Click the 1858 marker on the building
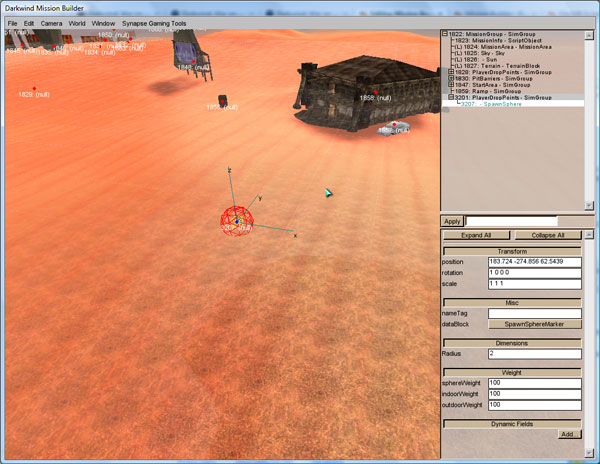Image resolution: width=600 pixels, height=464 pixels. [x=366, y=98]
